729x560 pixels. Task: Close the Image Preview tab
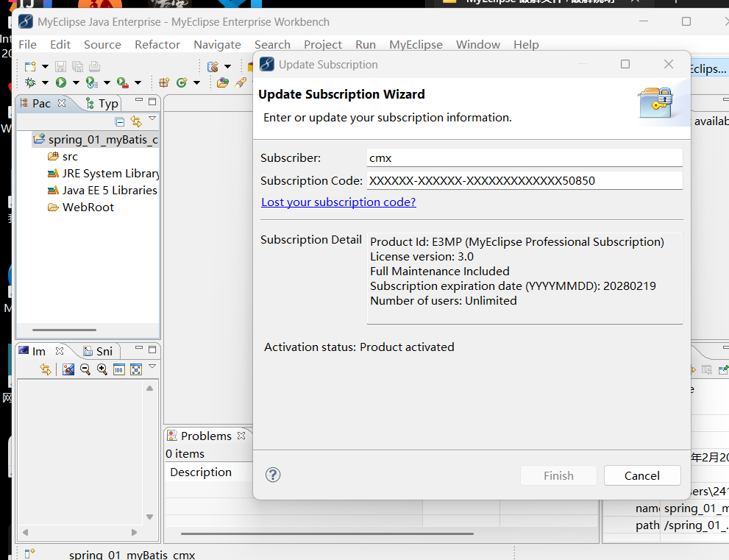pos(60,351)
